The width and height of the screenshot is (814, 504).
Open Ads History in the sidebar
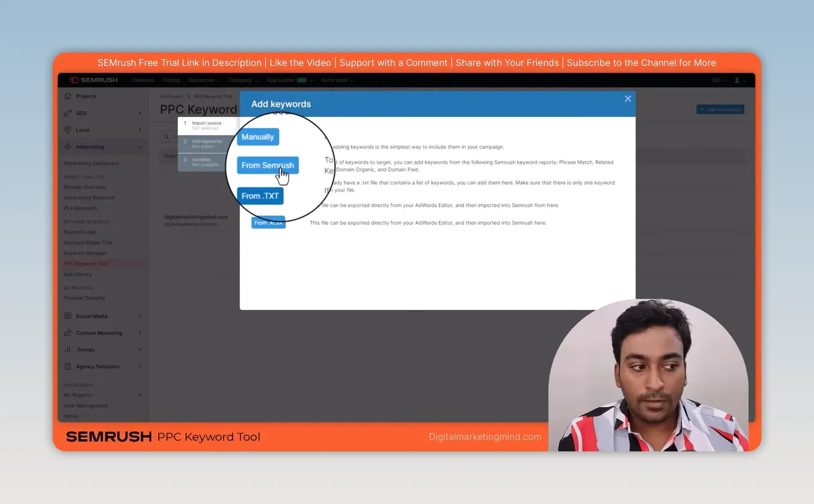(78, 274)
